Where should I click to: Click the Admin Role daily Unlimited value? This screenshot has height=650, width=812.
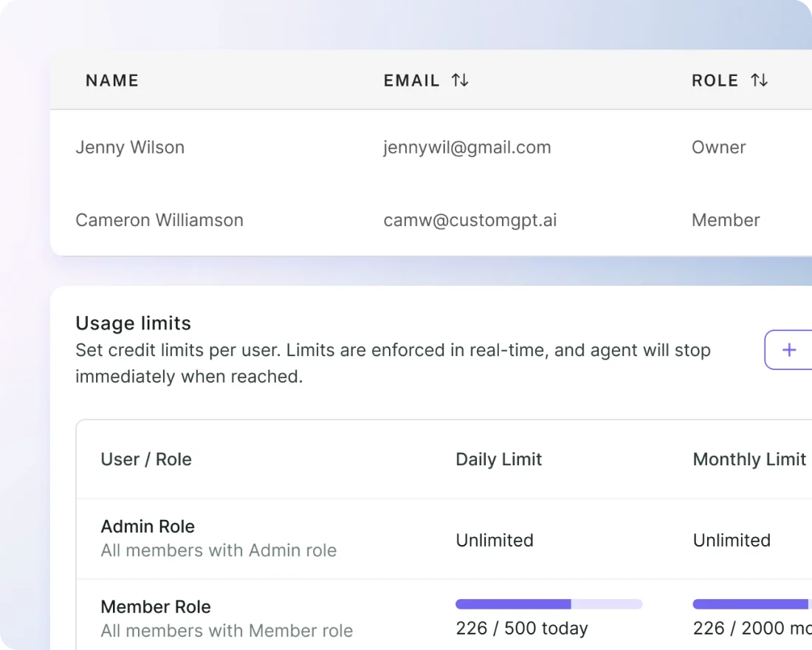(x=495, y=540)
